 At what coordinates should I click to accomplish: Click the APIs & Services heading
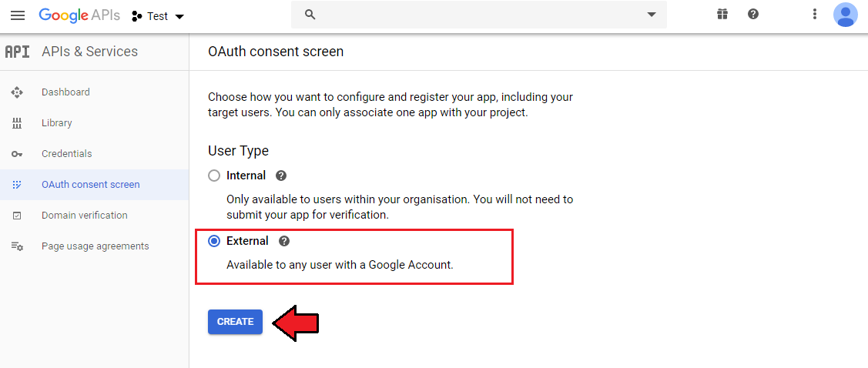click(89, 52)
